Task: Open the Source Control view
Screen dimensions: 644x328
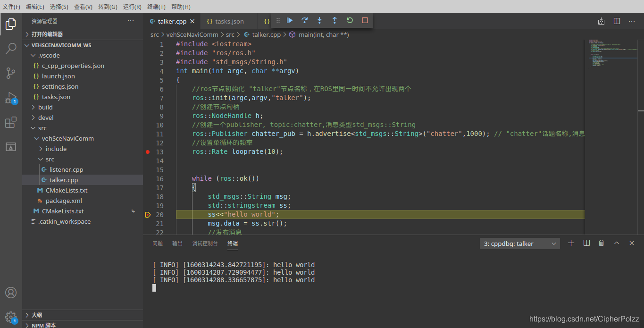Action: click(11, 73)
